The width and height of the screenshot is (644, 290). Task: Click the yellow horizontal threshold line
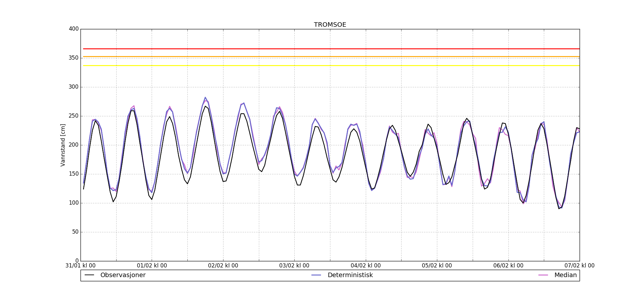click(x=331, y=66)
